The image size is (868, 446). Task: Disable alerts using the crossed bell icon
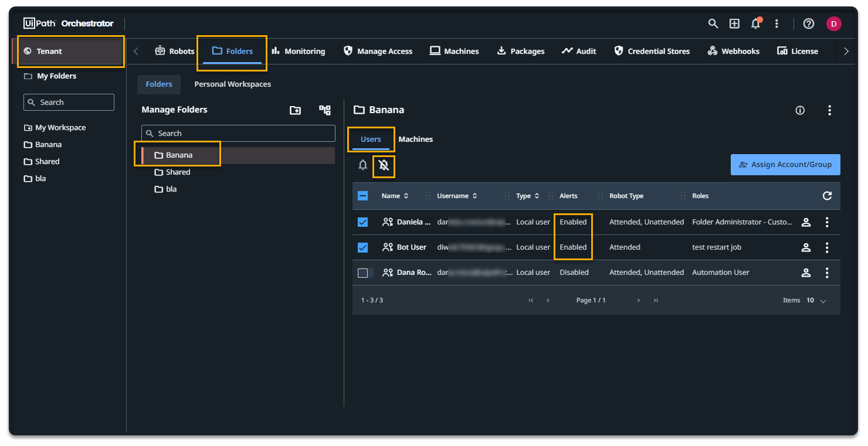pos(384,166)
